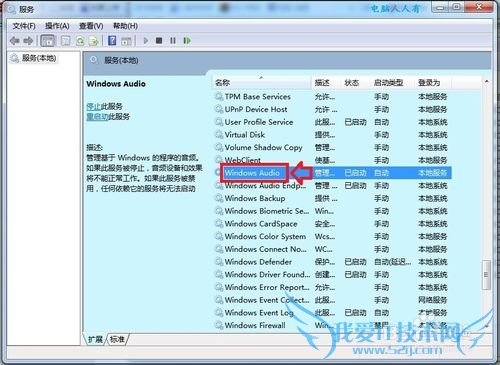
Task: Select the TPM Base Services row
Action: [x=332, y=97]
